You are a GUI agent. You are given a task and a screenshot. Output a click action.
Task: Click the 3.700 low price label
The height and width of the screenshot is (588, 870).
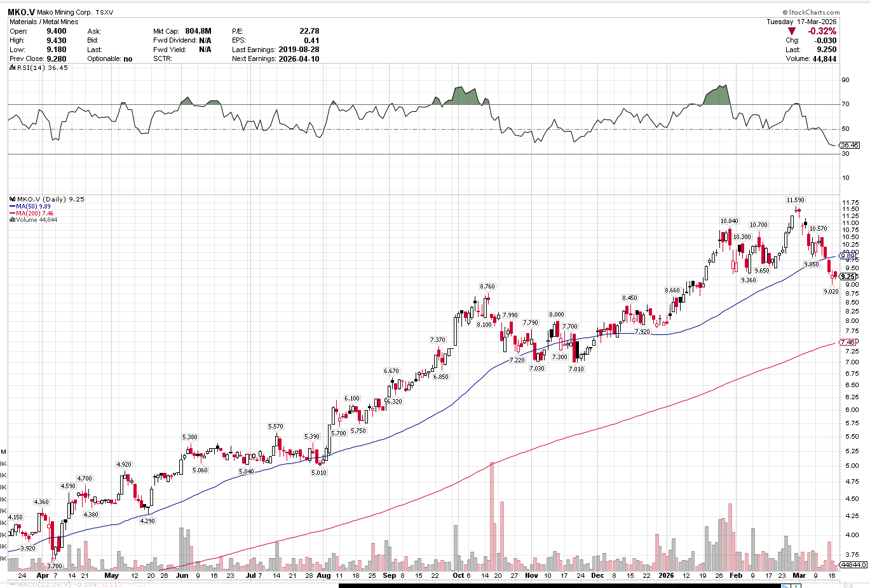pyautogui.click(x=55, y=566)
